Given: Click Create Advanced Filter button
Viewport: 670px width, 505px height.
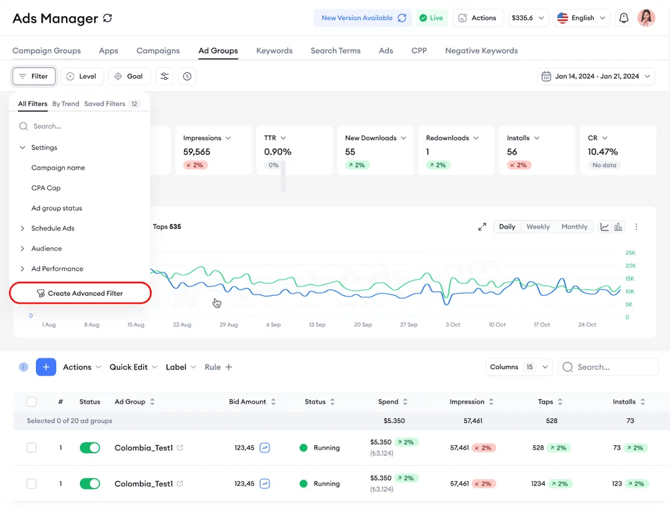Looking at the screenshot, I should (x=80, y=293).
